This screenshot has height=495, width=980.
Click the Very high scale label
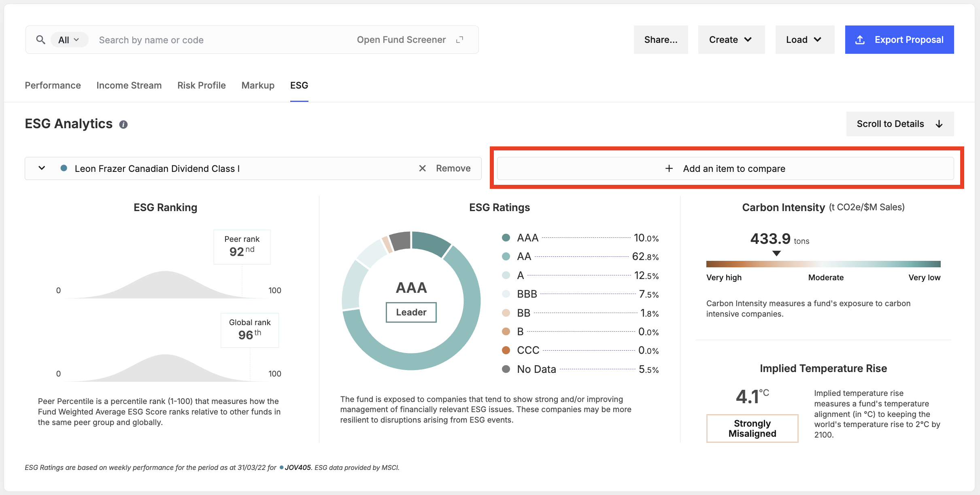[x=724, y=277]
